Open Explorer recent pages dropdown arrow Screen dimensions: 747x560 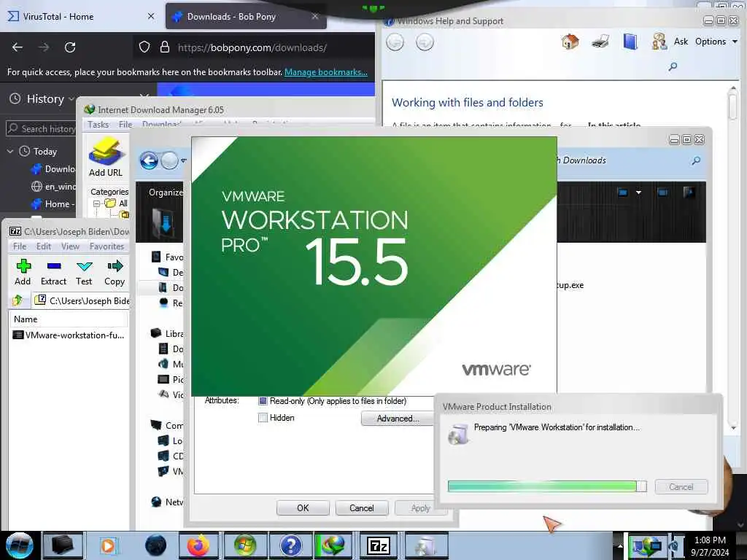(183, 161)
